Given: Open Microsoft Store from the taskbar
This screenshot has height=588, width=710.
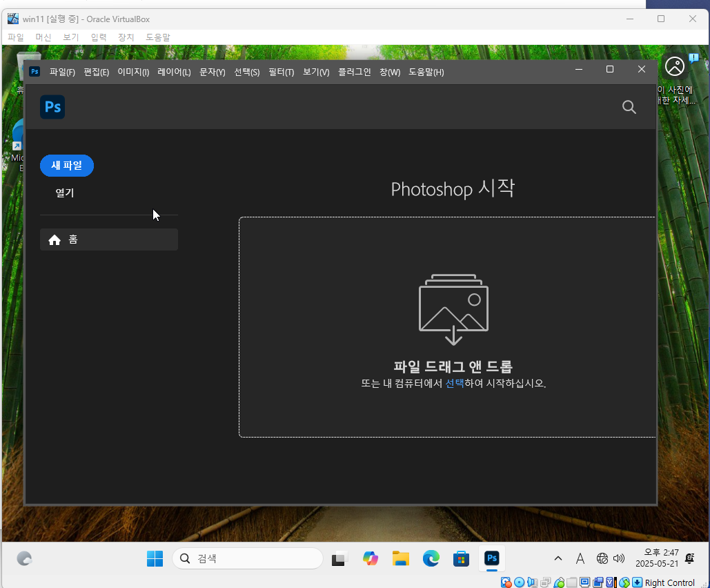Looking at the screenshot, I should click(x=461, y=558).
